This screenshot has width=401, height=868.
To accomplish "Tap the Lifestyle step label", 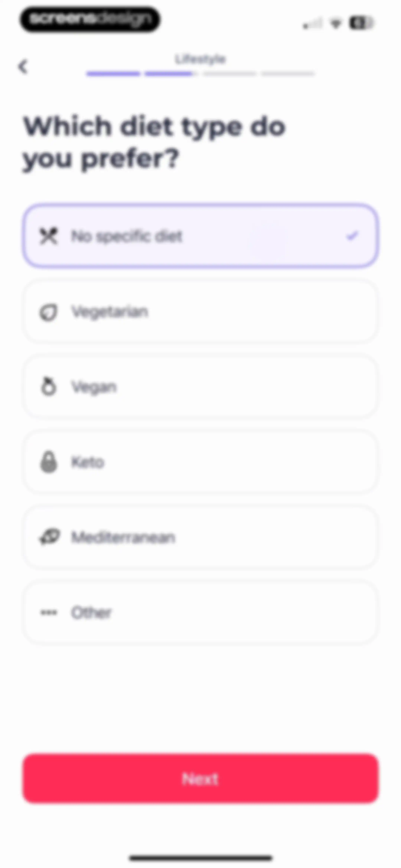I will coord(200,59).
